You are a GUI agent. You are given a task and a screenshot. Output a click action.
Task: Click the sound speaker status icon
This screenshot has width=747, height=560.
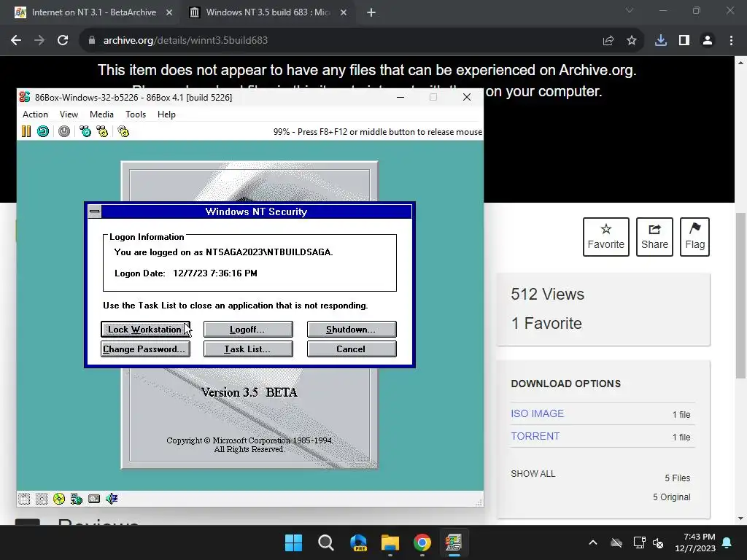click(112, 499)
